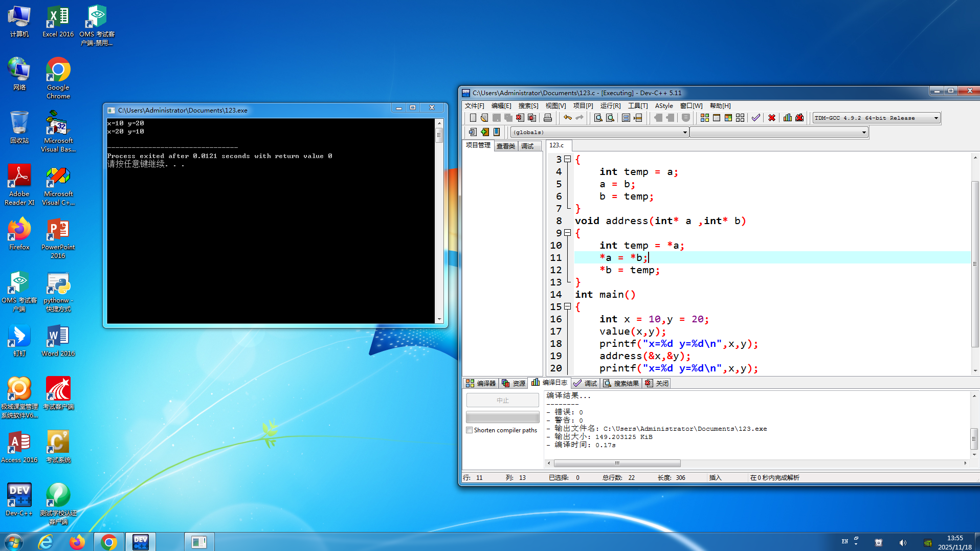Click the Undo arrow icon

pyautogui.click(x=568, y=118)
